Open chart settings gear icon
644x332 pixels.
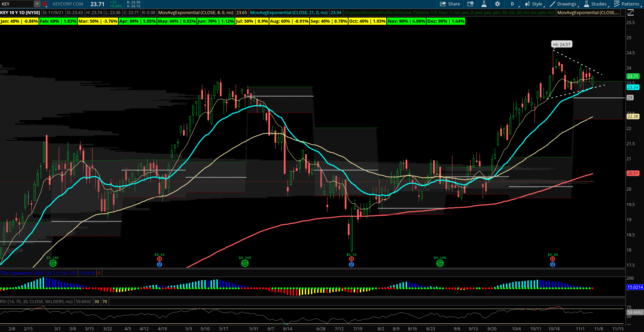click(497, 4)
